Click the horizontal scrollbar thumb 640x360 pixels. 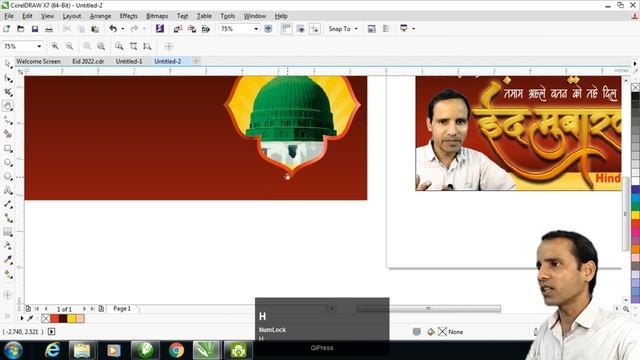pyautogui.click(x=428, y=309)
